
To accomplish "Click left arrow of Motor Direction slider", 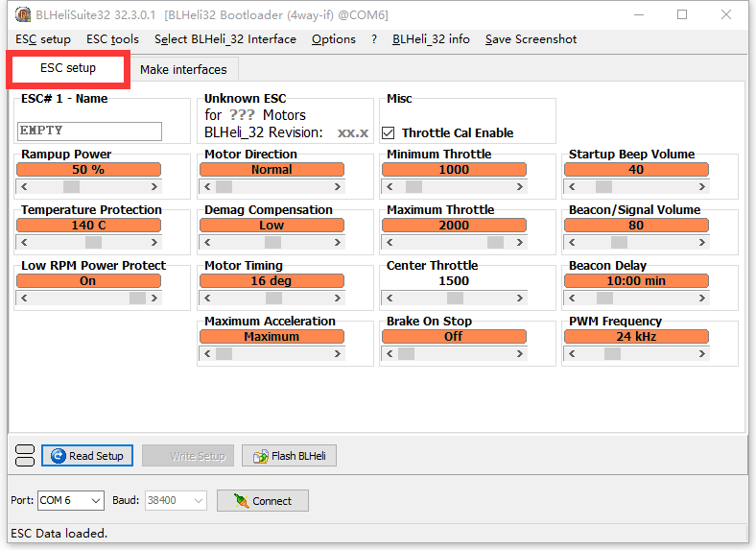I will (207, 187).
